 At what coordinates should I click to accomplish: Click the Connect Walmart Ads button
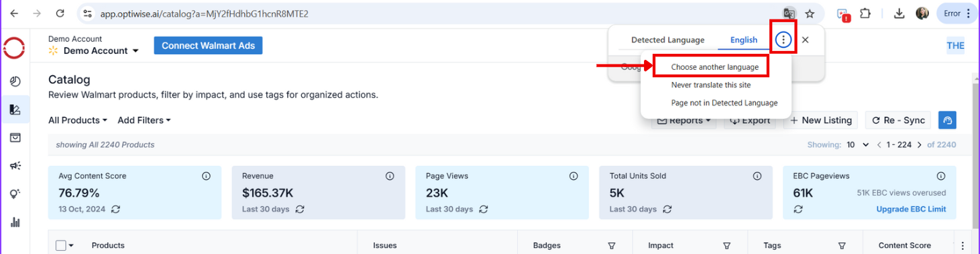[x=208, y=46]
